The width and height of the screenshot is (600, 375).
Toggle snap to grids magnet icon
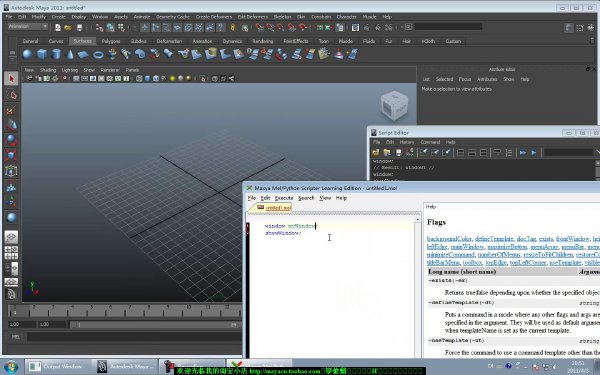tap(260, 28)
